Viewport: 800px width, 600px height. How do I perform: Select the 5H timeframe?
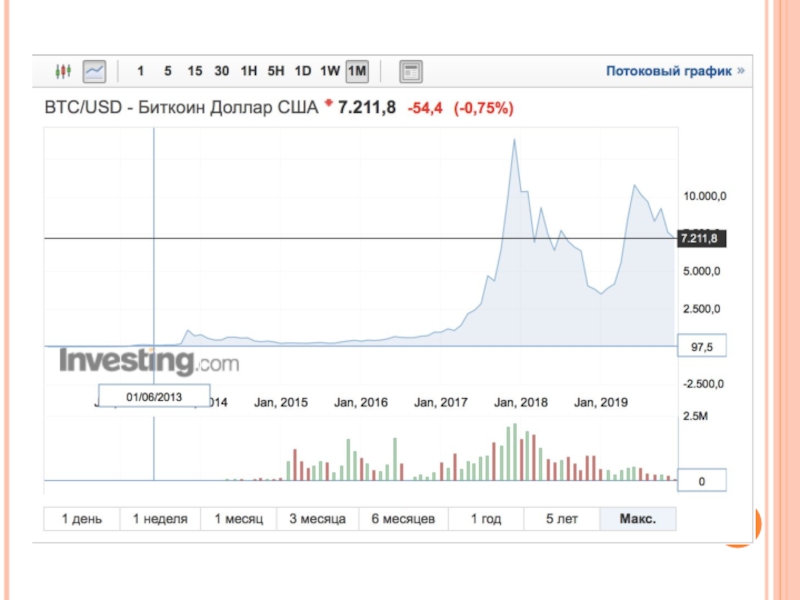click(276, 71)
